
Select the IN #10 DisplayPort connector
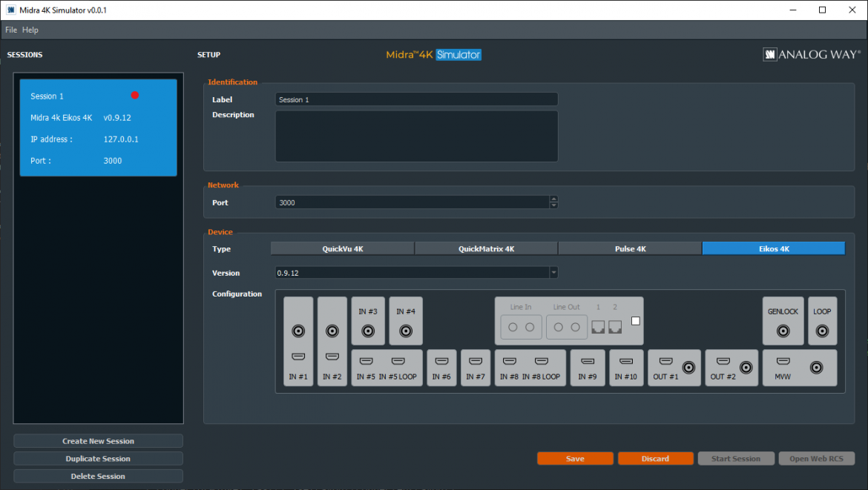(626, 361)
